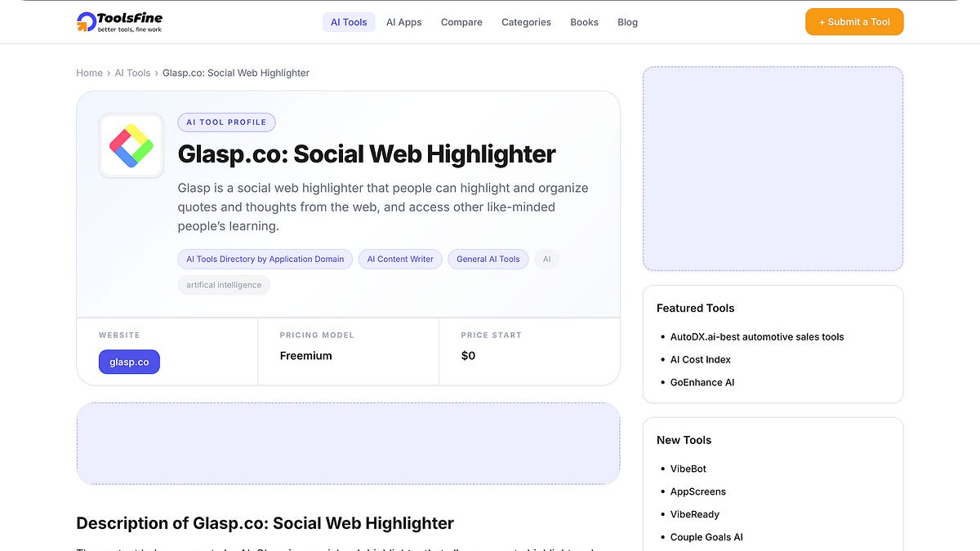Open the AI Cost Index link

click(701, 359)
